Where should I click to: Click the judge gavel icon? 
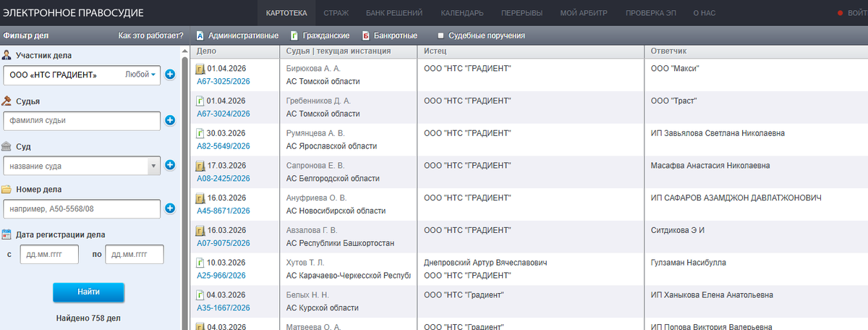(x=7, y=101)
